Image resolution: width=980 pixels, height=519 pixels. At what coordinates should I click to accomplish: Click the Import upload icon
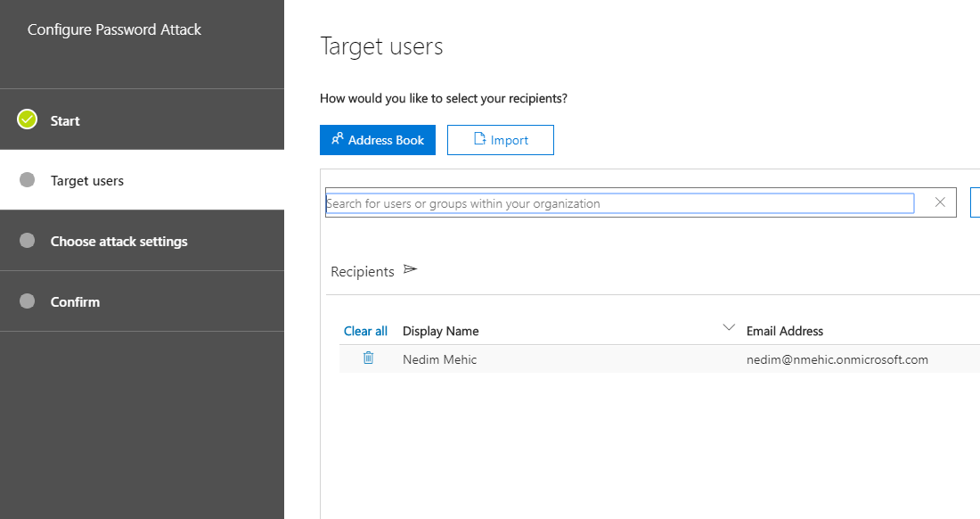tap(483, 139)
